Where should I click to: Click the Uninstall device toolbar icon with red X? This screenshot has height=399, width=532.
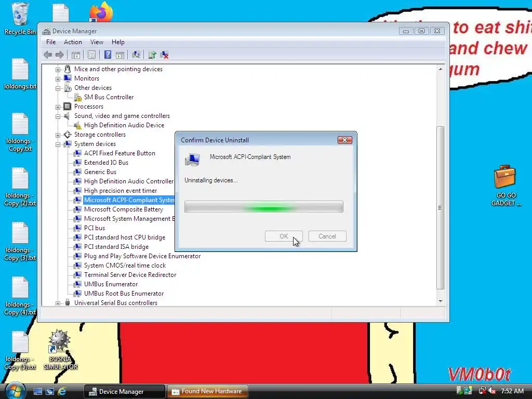click(164, 55)
